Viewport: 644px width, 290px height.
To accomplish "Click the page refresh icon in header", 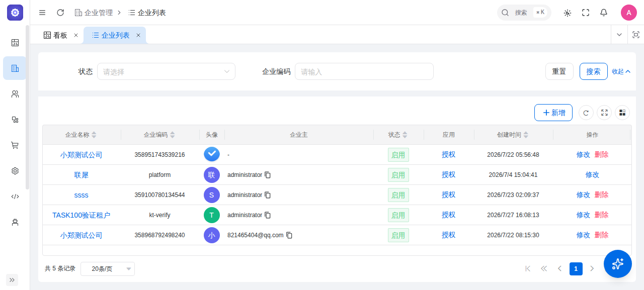I will coord(60,13).
